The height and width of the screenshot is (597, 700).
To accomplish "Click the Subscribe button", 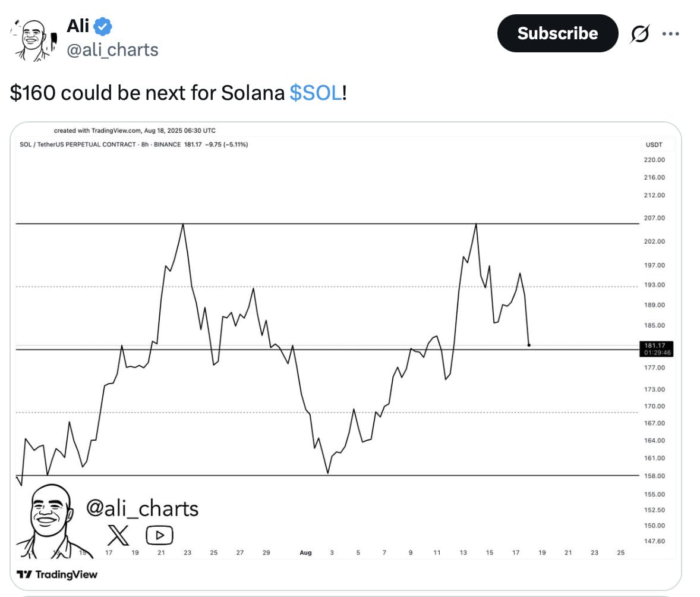I will click(x=557, y=33).
